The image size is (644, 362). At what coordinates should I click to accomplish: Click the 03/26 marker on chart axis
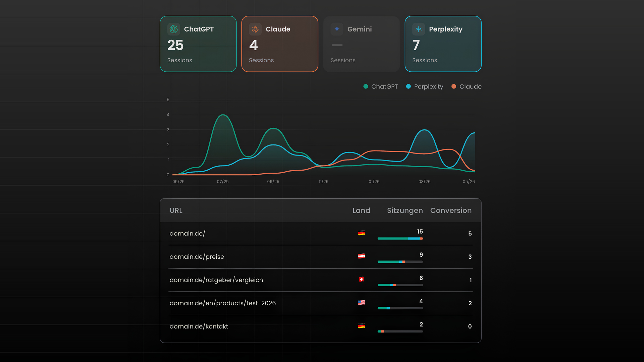[x=424, y=182]
